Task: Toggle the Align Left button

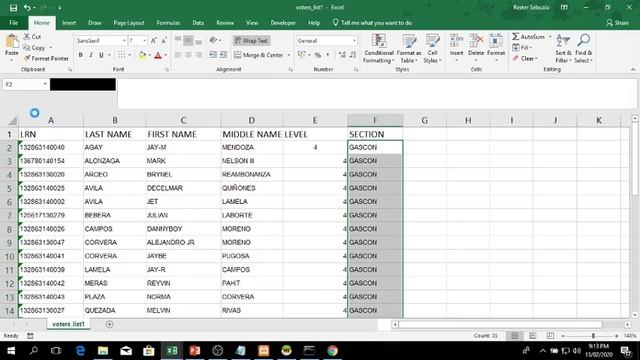Action: coord(178,55)
